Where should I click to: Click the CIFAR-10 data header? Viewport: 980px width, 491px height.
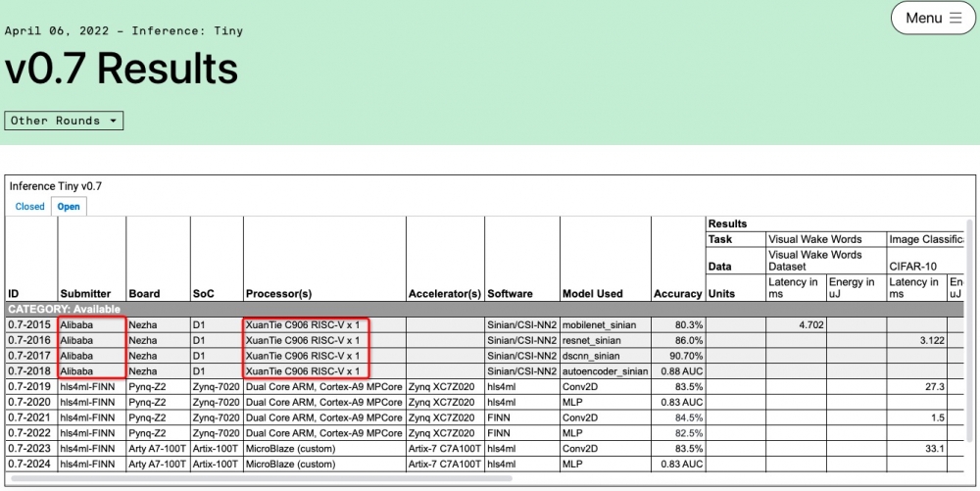pos(913,267)
